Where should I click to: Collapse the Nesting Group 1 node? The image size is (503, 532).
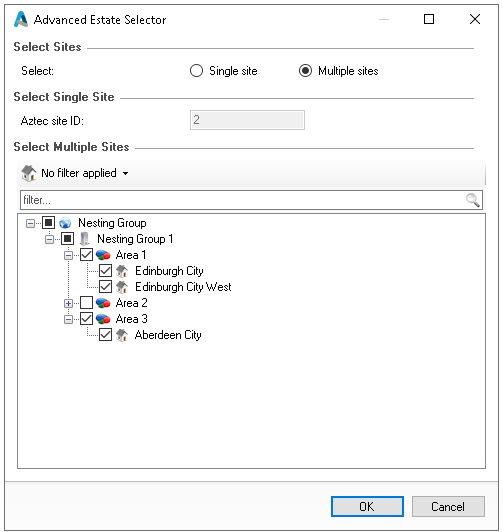click(50, 239)
